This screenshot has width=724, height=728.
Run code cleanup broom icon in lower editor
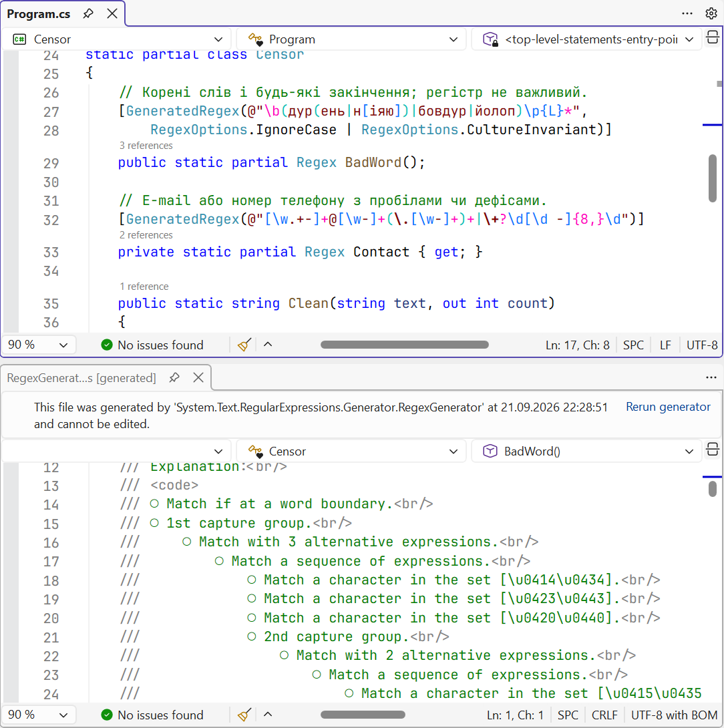click(x=244, y=715)
